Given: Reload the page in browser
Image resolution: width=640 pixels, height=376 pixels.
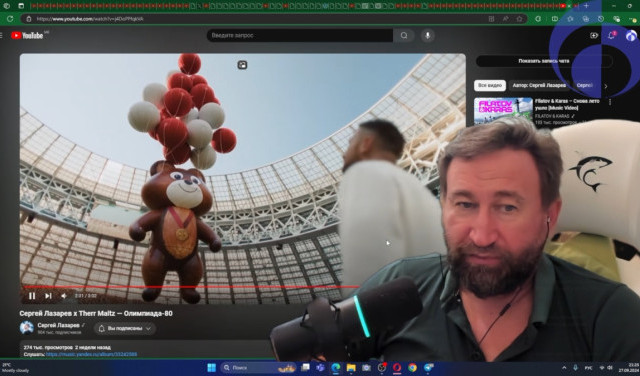Looking at the screenshot, I should coord(10,19).
